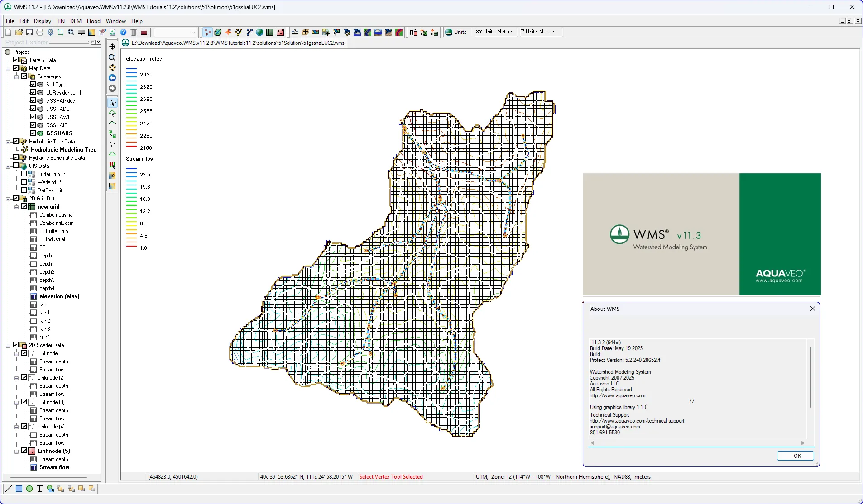Save project with the floppy disk icon
This screenshot has width=863, height=504.
pos(29,32)
